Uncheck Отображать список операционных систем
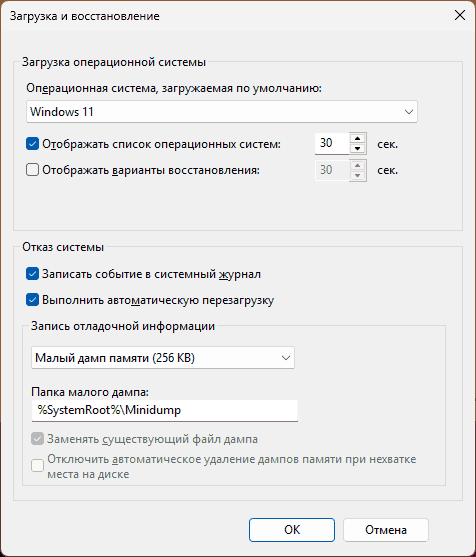Image resolution: width=476 pixels, height=557 pixels. 32,144
